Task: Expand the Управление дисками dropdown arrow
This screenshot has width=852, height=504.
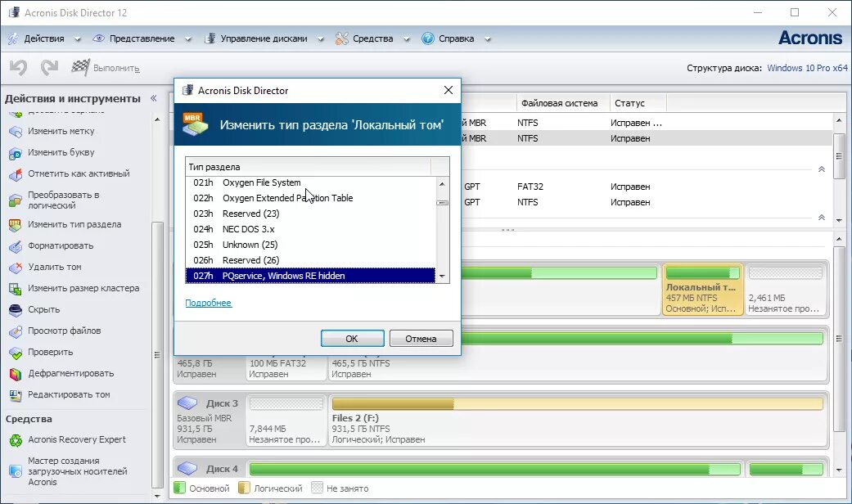Action: pos(321,39)
